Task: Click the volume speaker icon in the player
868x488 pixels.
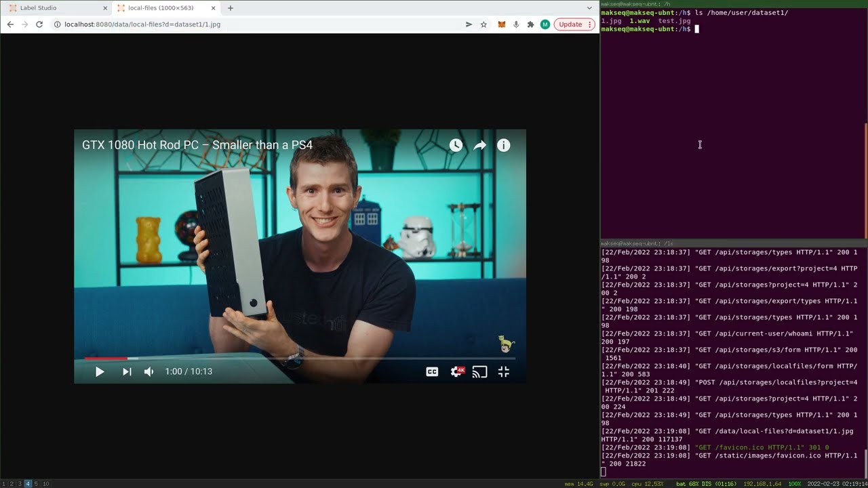Action: click(x=149, y=371)
